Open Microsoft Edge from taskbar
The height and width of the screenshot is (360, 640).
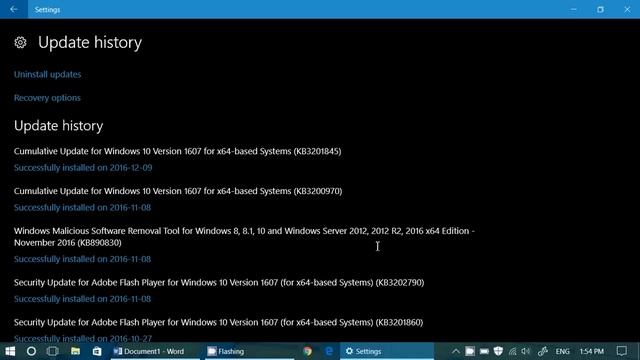click(x=329, y=351)
